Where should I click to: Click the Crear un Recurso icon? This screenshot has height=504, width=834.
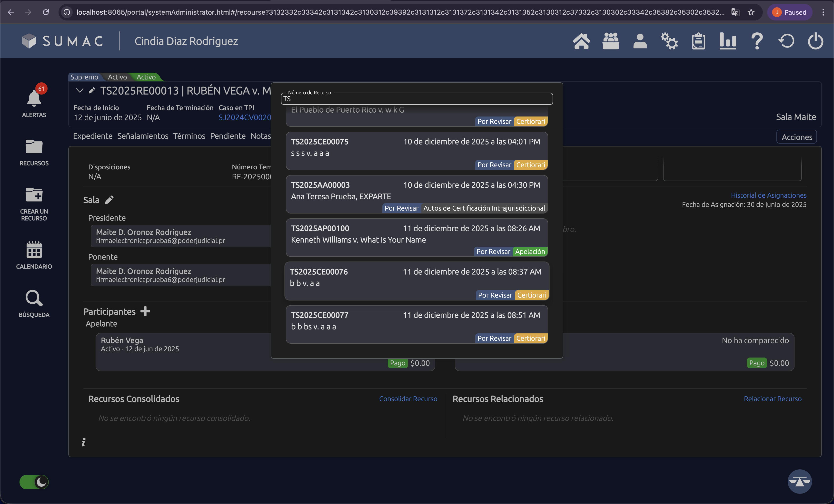34,195
